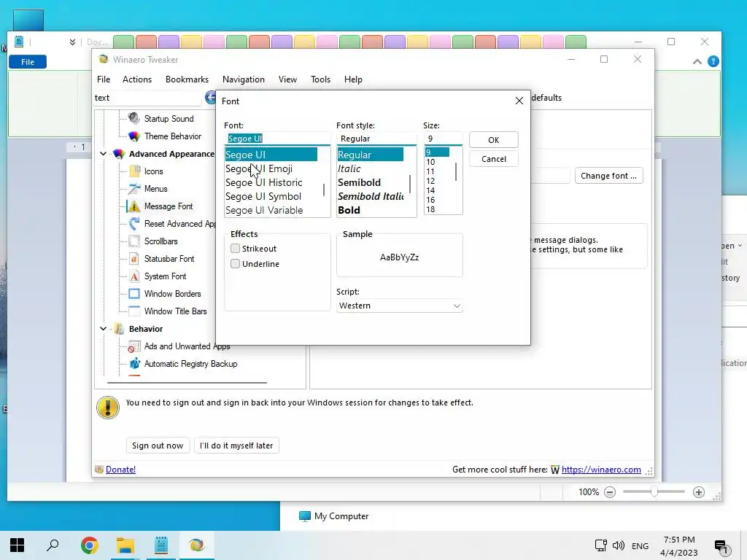747x560 pixels.
Task: Click the Ads and Unwanted Apps icon
Action: pos(134,346)
